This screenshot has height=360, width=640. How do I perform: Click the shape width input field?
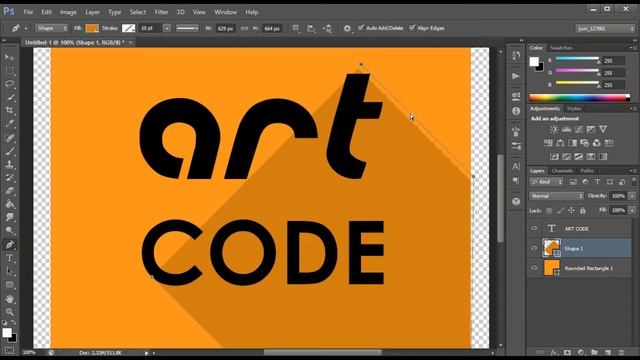pos(225,28)
